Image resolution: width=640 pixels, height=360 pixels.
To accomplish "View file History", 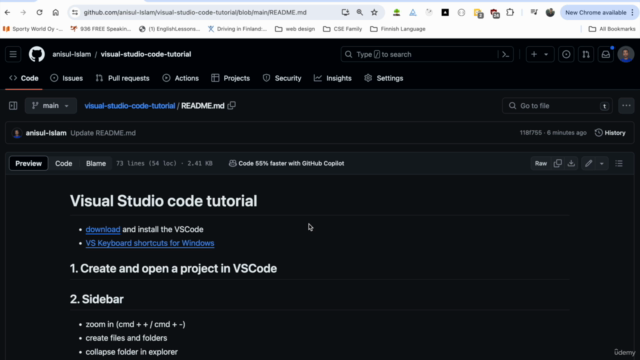I will (610, 133).
